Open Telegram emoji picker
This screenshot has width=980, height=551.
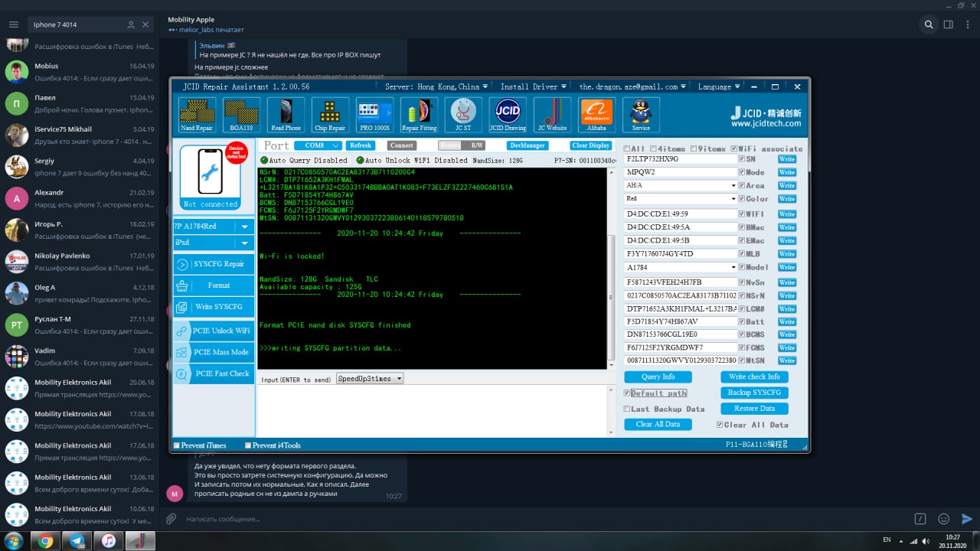pyautogui.click(x=943, y=519)
